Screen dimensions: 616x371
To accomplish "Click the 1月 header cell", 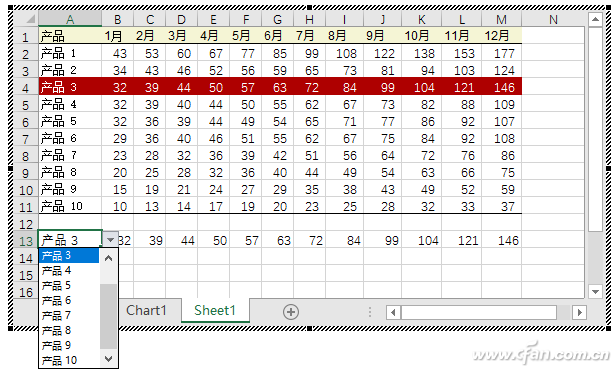I will coord(117,36).
